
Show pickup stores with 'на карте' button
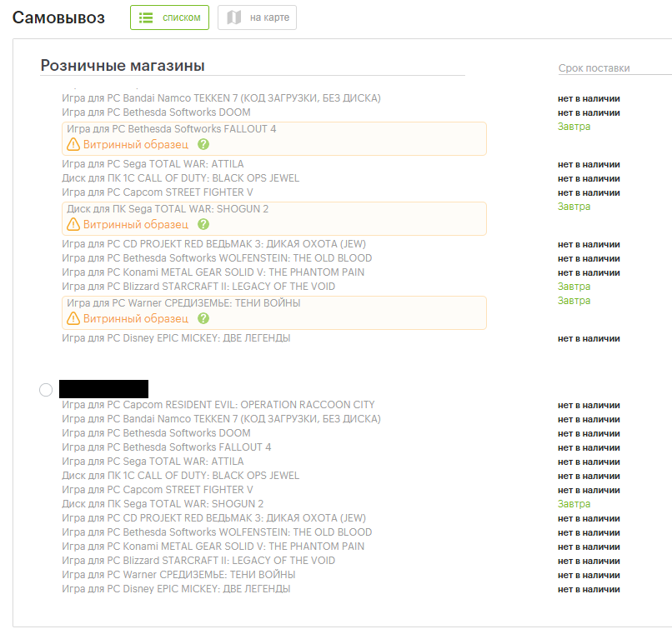coord(257,17)
